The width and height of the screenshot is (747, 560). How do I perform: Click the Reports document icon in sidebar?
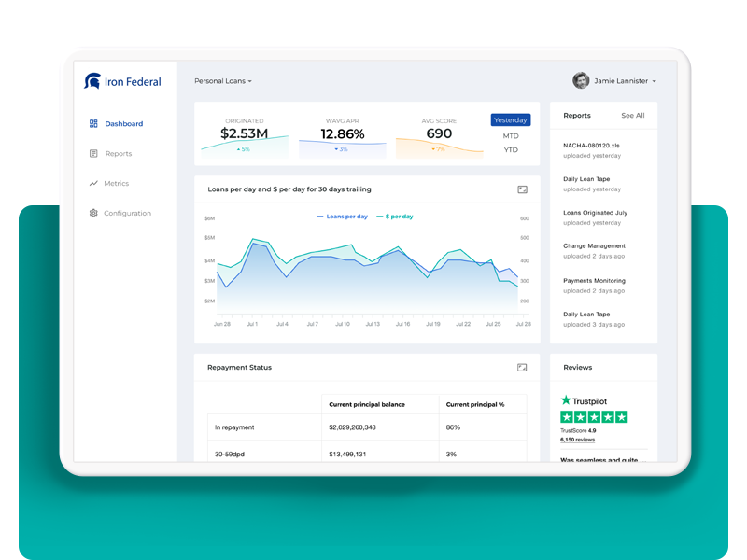click(93, 153)
